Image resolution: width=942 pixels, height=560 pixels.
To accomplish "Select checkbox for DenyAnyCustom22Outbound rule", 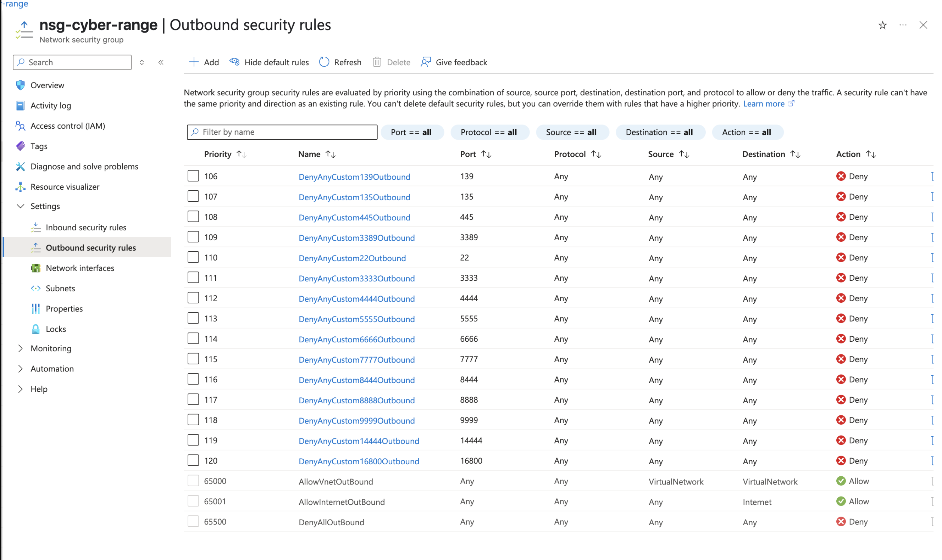I will [x=193, y=257].
